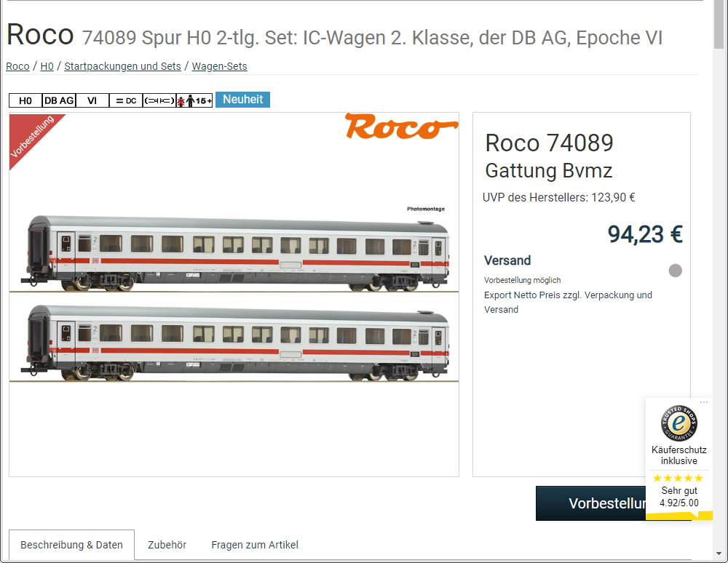
Task: Click the epoch VI badge icon
Action: click(92, 100)
